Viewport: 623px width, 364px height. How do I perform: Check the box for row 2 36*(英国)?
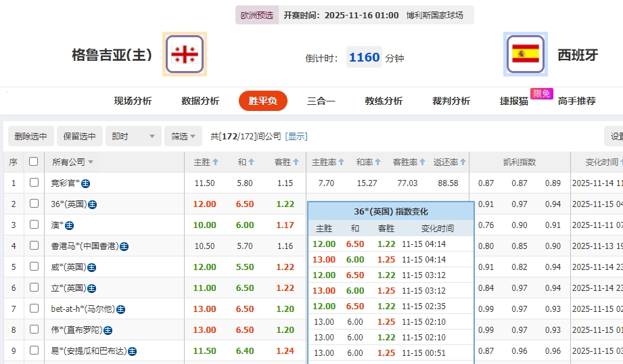(34, 204)
